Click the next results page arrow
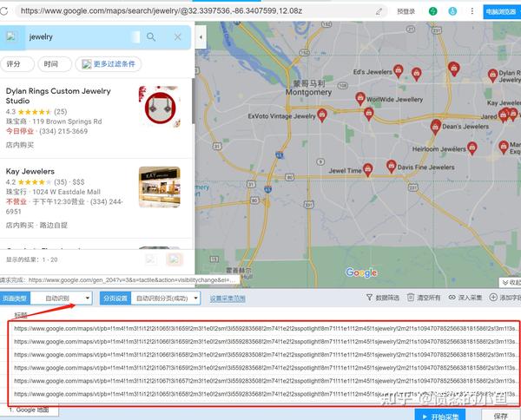Image resolution: width=521 pixels, height=420 pixels. click(x=175, y=259)
